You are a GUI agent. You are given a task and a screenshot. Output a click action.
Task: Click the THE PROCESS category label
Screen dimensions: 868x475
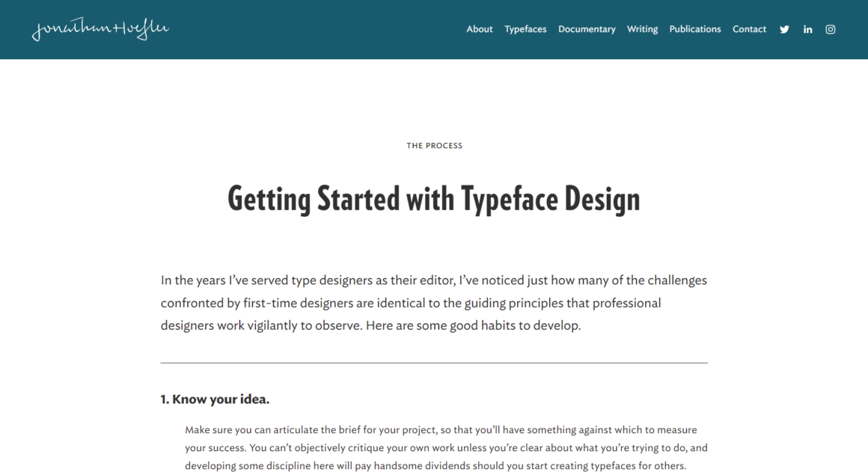tap(434, 146)
